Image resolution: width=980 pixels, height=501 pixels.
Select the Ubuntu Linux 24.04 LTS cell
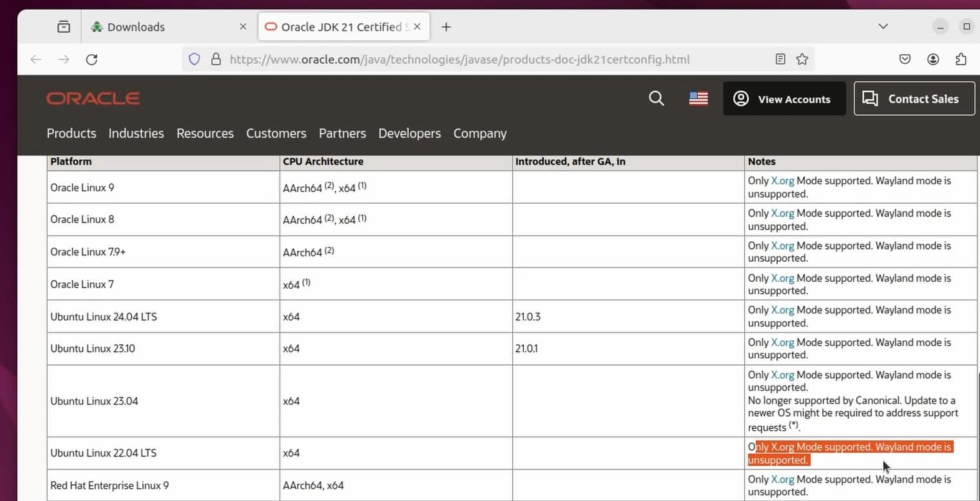[163, 317]
